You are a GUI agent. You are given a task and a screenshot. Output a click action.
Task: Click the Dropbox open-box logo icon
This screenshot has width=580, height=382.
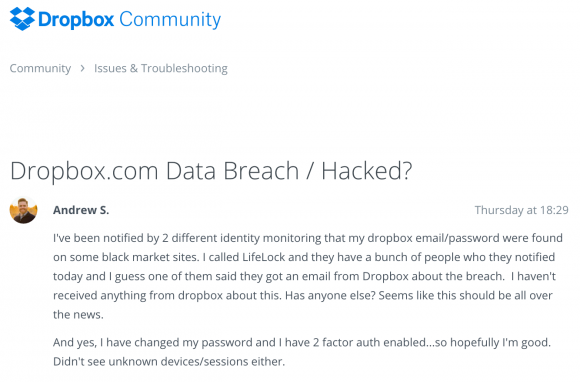click(x=22, y=18)
